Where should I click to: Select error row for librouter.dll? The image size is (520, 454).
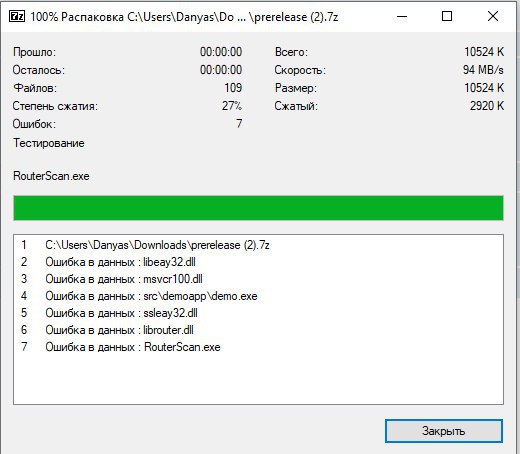pyautogui.click(x=258, y=330)
